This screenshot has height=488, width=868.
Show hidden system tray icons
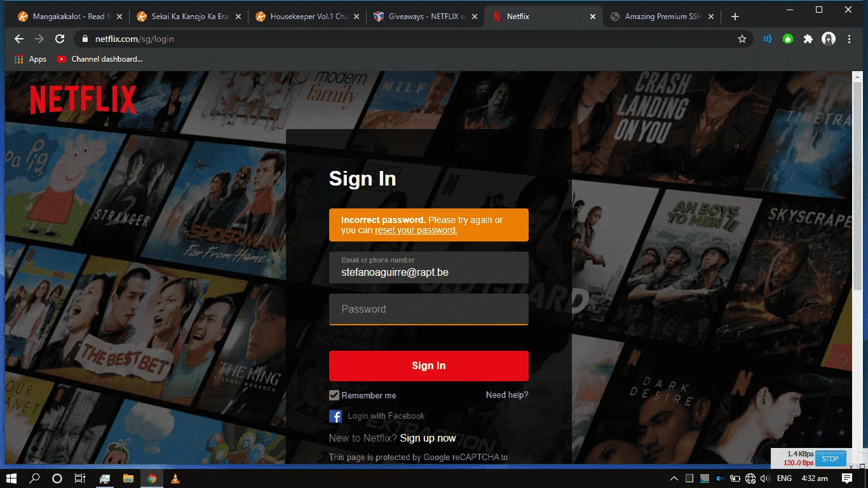coord(674,478)
